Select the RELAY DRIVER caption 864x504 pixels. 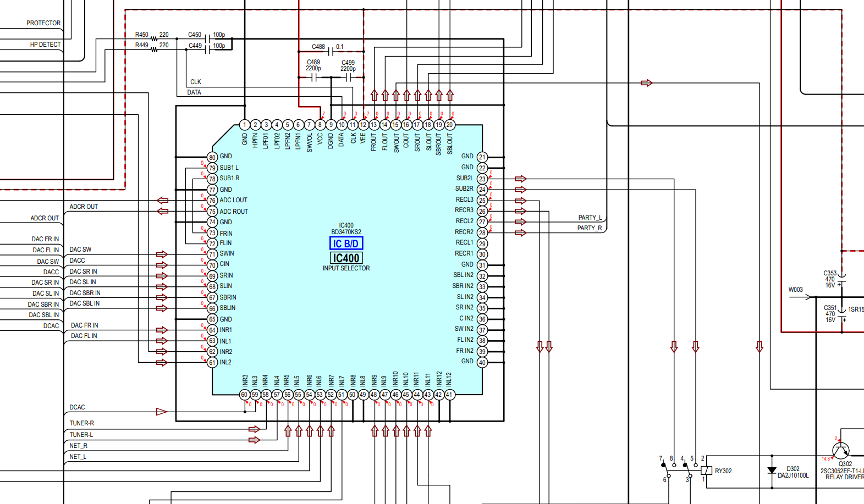[x=845, y=477]
